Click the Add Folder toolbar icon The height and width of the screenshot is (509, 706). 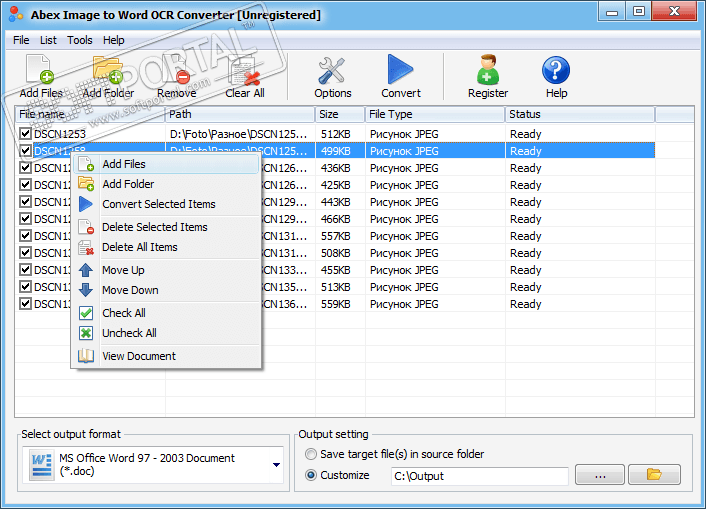click(108, 69)
